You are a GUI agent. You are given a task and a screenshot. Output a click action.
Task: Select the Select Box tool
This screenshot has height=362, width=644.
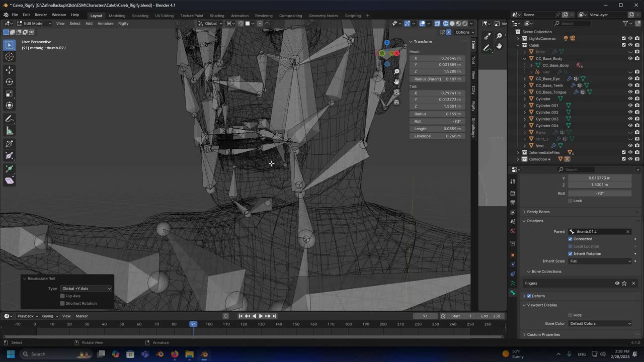[9, 45]
